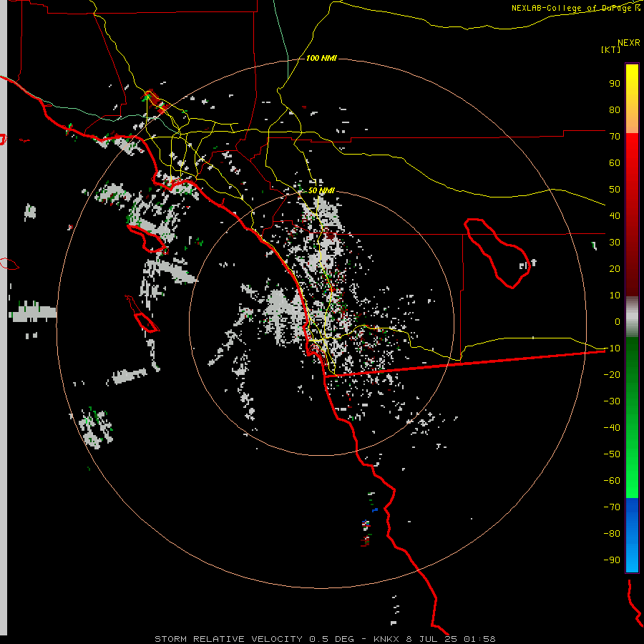Click the -70 scale value
The image size is (644, 644).
612,507
